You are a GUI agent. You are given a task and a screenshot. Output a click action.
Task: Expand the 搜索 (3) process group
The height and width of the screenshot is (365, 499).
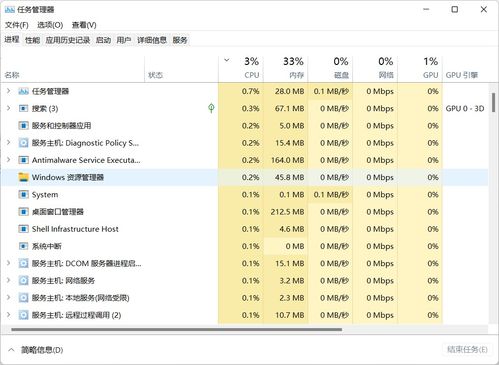coord(9,108)
